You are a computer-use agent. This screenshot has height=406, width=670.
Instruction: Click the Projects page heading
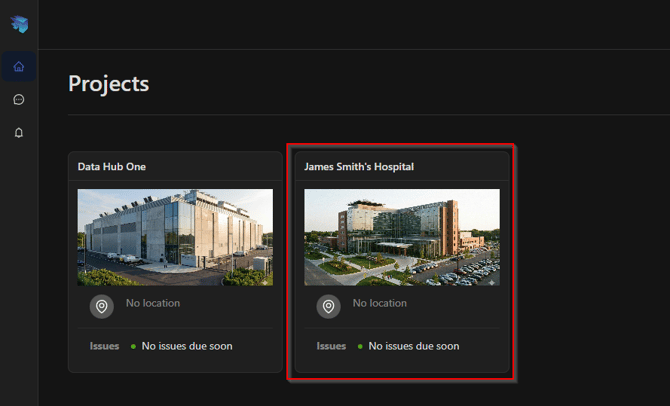pos(108,84)
